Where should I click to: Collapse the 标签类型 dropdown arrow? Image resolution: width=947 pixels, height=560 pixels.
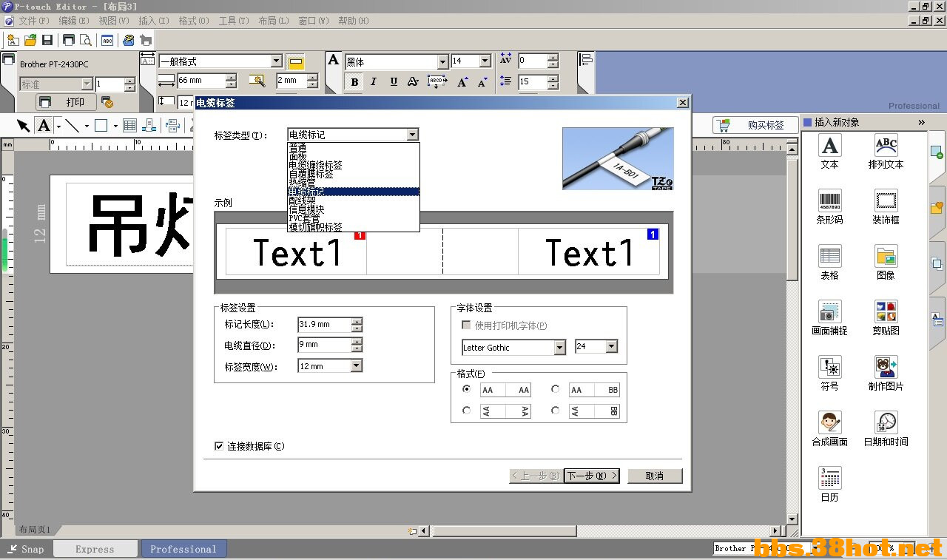tap(413, 135)
